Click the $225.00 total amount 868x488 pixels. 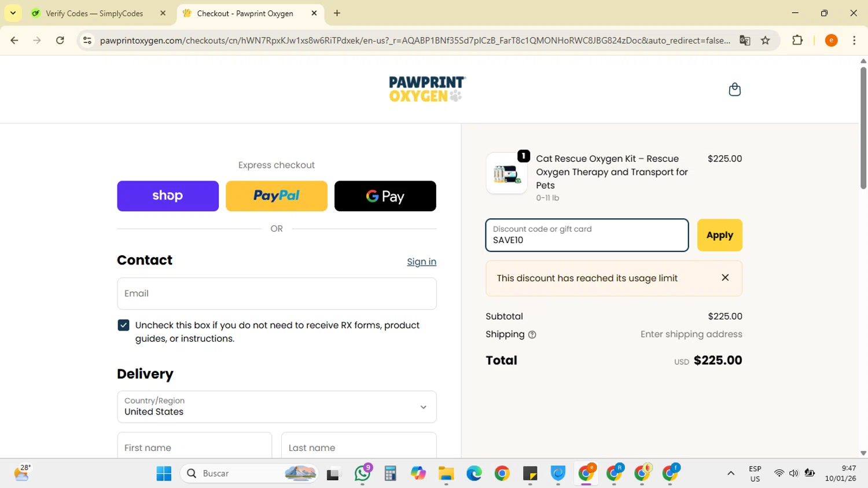[x=718, y=360]
